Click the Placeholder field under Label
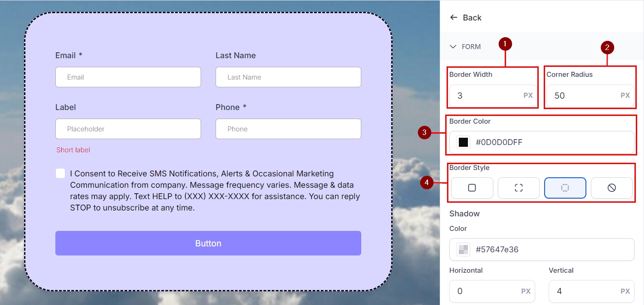Viewport: 644px width, 305px height. pos(128,129)
